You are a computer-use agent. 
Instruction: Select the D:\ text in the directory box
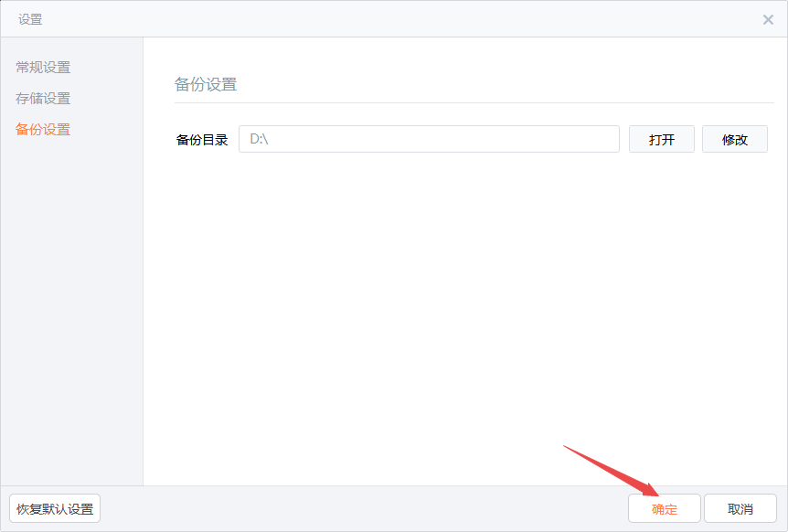click(x=263, y=138)
